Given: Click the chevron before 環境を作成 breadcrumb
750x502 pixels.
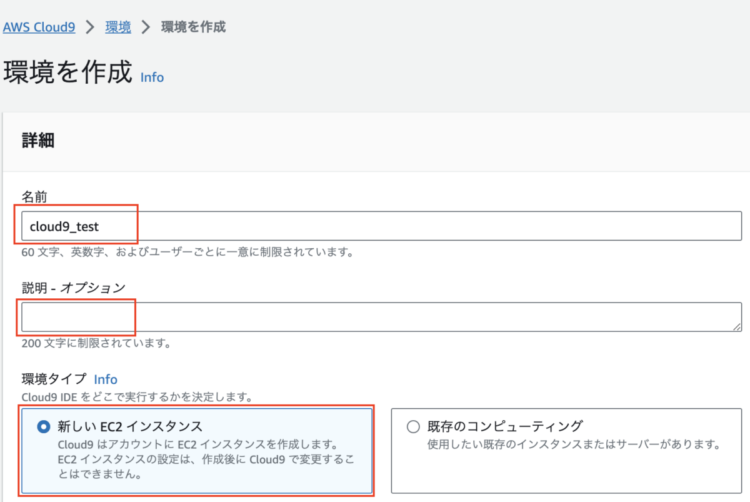Looking at the screenshot, I should [145, 27].
